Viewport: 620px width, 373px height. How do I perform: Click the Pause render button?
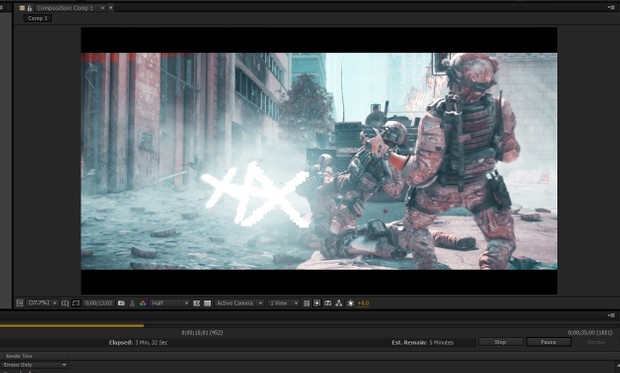coord(548,342)
